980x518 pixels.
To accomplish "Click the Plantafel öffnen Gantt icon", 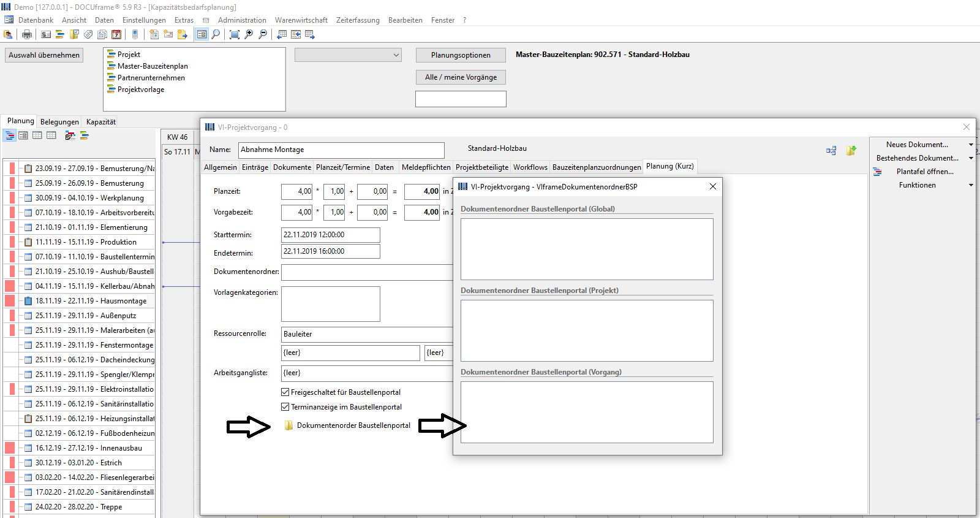I will pyautogui.click(x=878, y=172).
